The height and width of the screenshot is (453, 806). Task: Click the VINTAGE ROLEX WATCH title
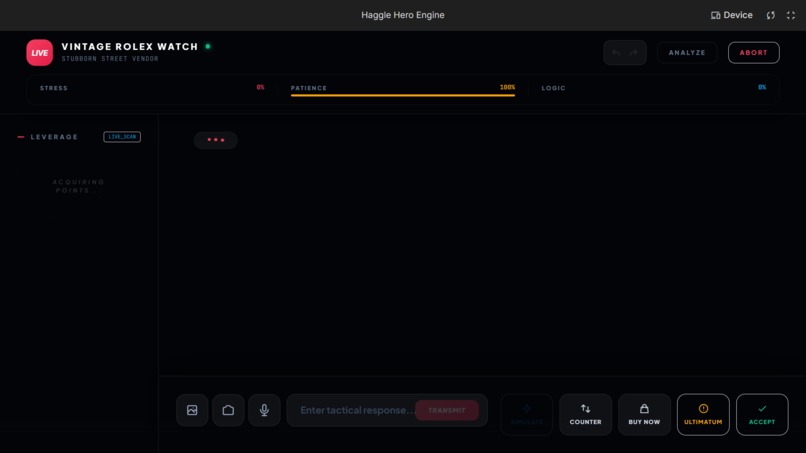point(130,46)
